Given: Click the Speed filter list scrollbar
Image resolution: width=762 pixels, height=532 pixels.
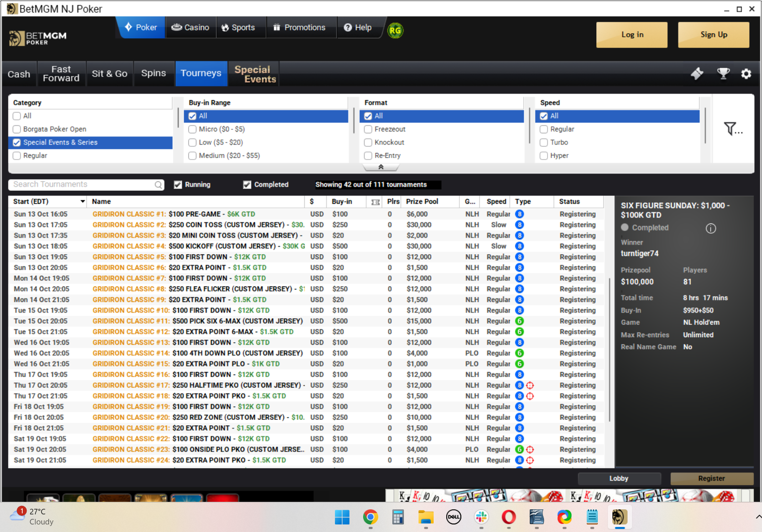Looking at the screenshot, I should (x=706, y=125).
